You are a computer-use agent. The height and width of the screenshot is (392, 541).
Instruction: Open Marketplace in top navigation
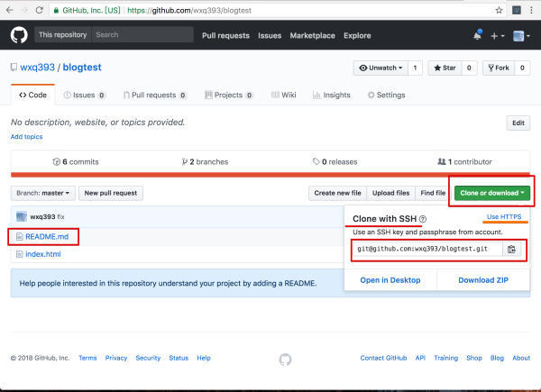pos(312,35)
